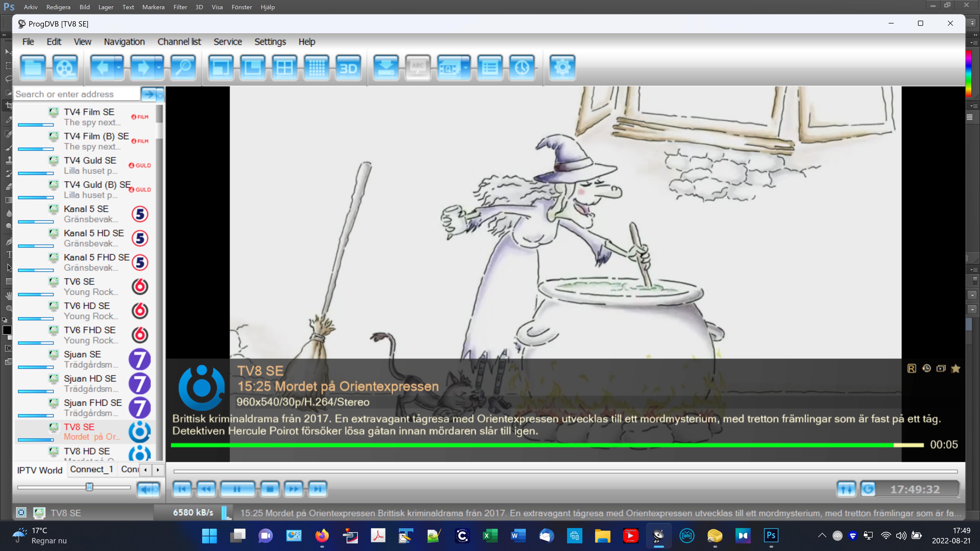
Task: Click the film reel media library icon
Action: (x=65, y=68)
